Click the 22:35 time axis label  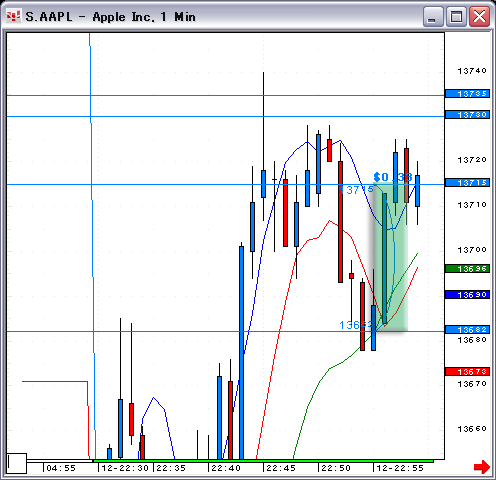pos(171,468)
